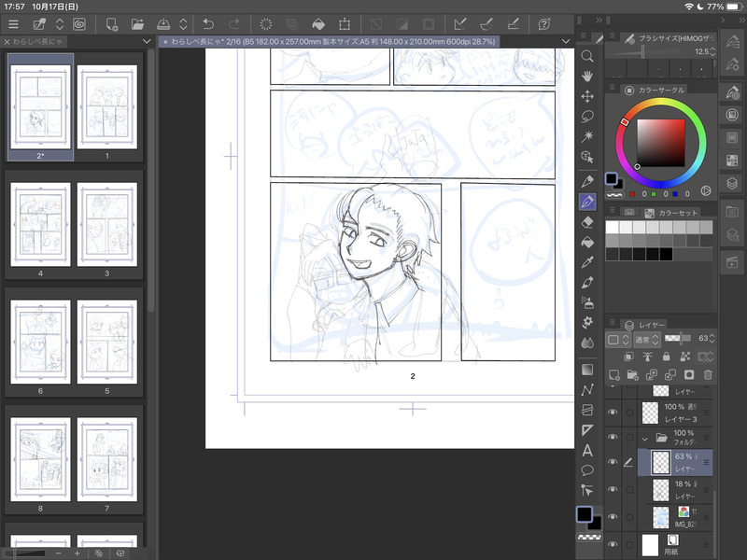This screenshot has height=560, width=747.
Task: Switch to the カラーサークル panel tab
Action: pos(655,90)
